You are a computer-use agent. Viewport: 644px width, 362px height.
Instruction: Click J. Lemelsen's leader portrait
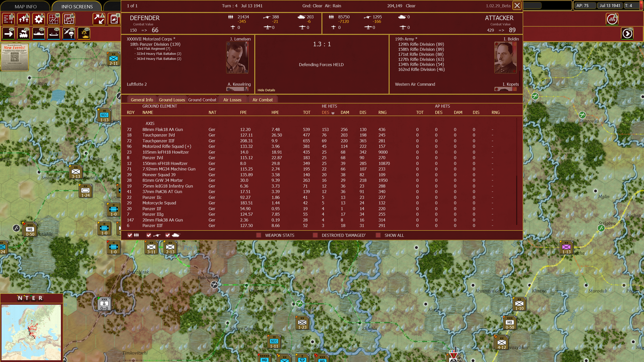point(237,58)
